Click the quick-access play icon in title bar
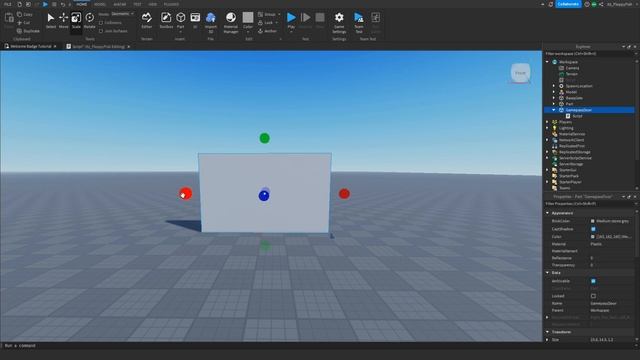640x360 pixels. coord(45,4)
